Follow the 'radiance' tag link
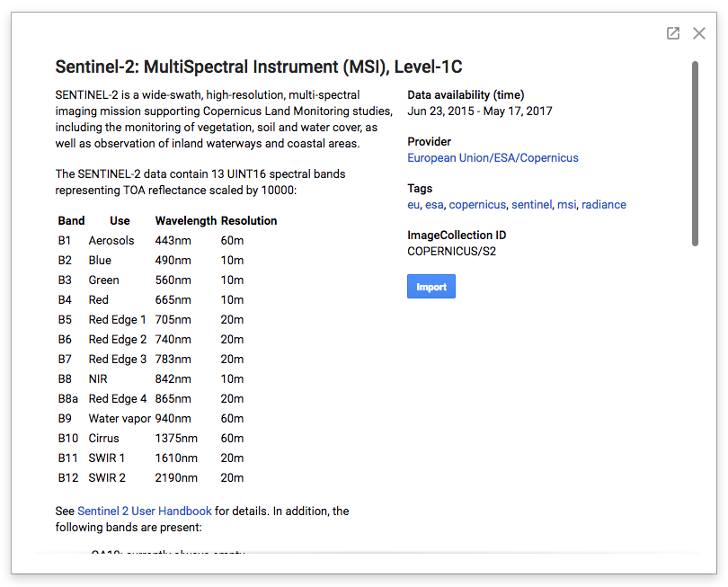Image resolution: width=728 pixels, height=587 pixels. [x=604, y=205]
